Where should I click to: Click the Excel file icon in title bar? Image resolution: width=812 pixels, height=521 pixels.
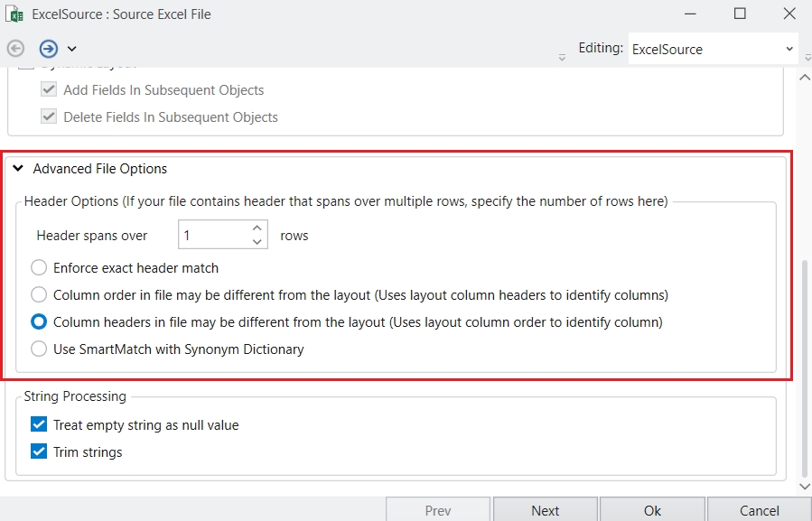[14, 14]
